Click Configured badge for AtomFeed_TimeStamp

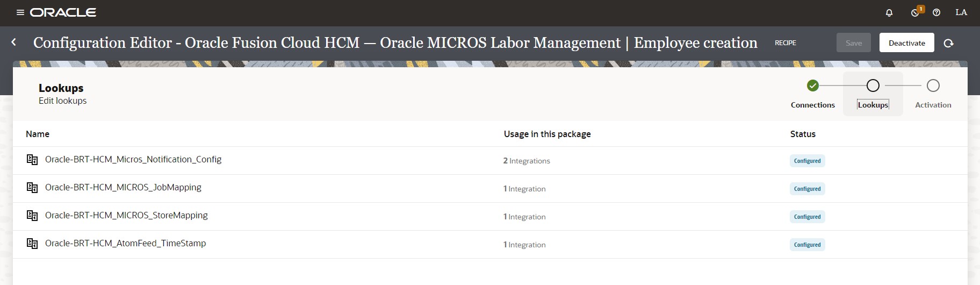coord(807,245)
